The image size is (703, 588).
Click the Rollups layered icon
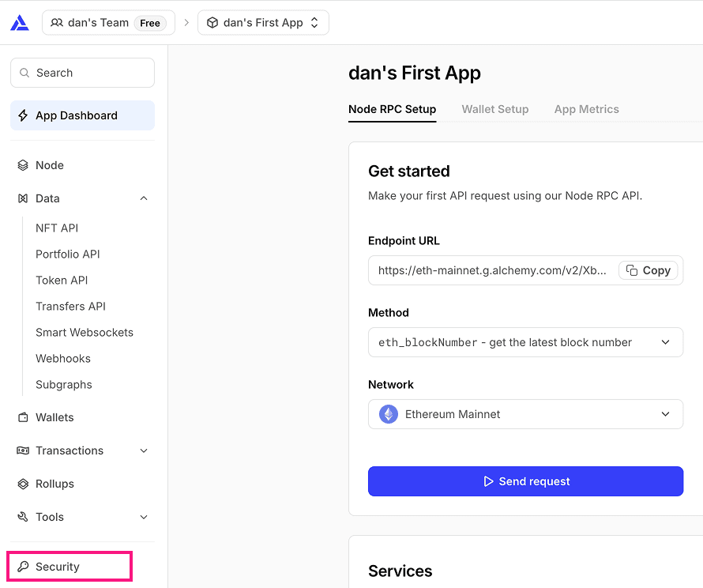tap(23, 484)
